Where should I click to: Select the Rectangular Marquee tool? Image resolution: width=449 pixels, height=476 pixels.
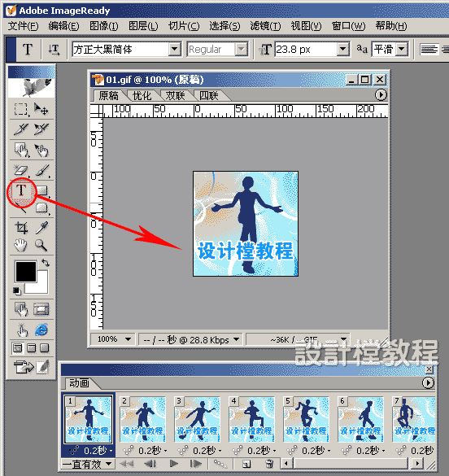pyautogui.click(x=21, y=110)
